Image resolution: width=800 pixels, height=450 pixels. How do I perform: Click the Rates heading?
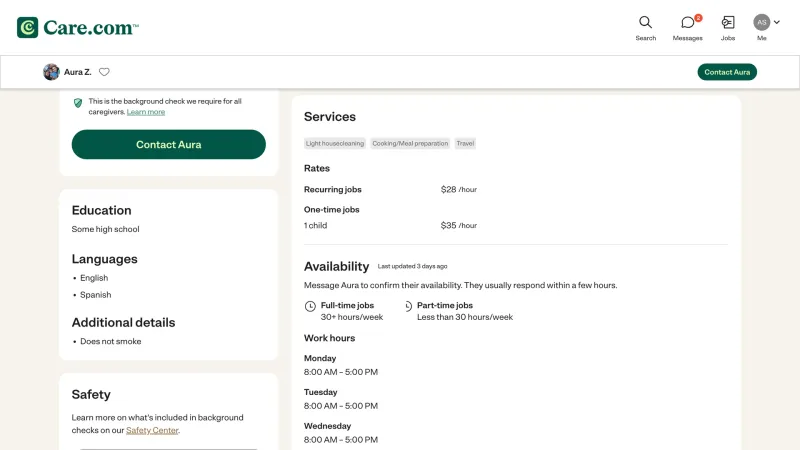pos(317,168)
